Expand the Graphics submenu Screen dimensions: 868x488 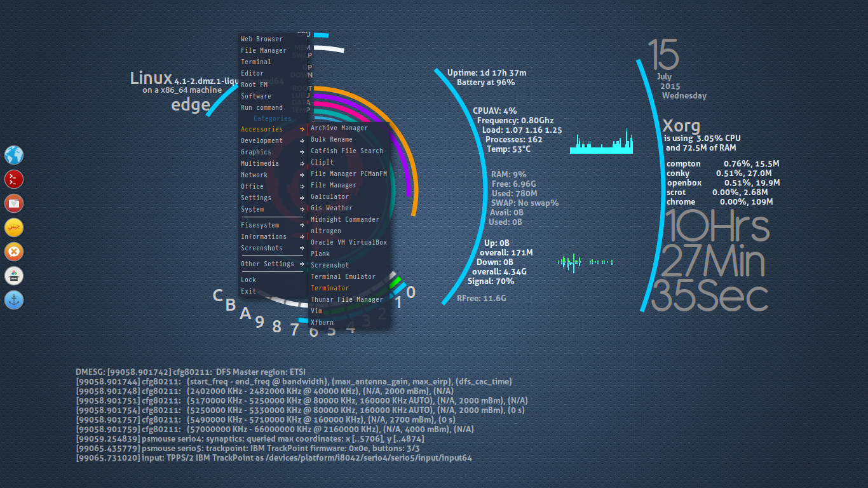[273, 152]
